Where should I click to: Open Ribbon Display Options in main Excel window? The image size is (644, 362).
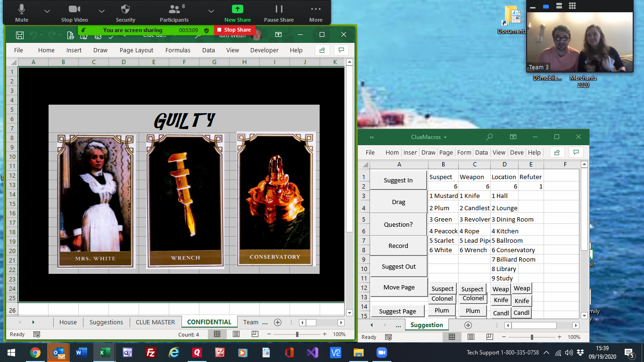coord(279,34)
